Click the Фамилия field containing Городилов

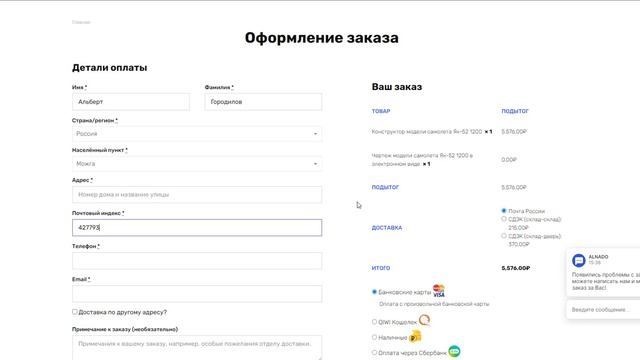click(x=263, y=102)
